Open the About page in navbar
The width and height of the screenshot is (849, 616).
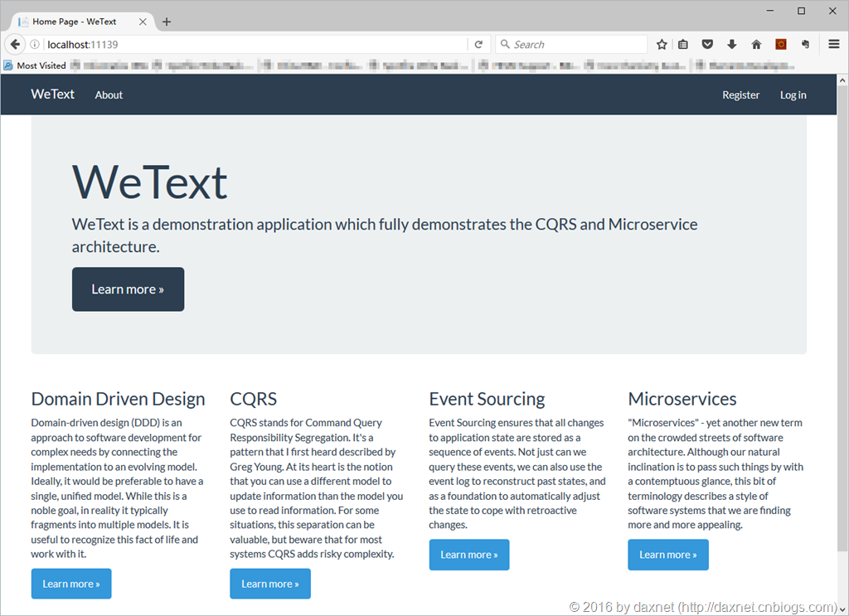109,95
